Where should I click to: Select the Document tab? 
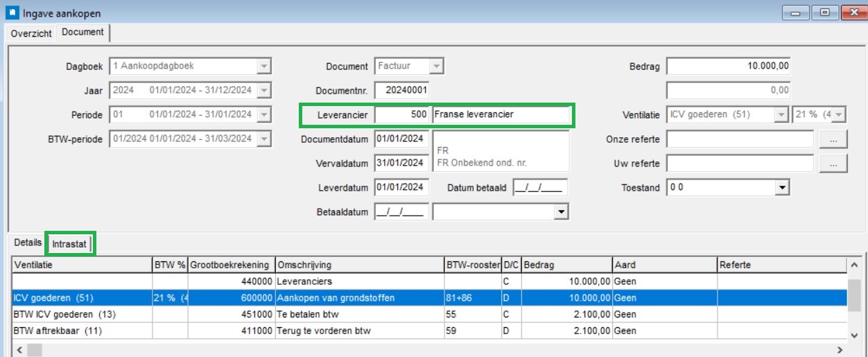83,33
